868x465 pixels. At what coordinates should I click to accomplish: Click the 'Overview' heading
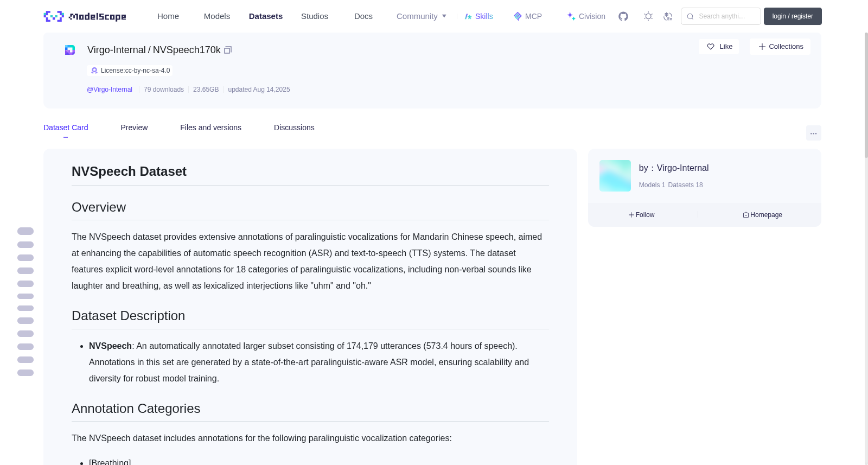(x=99, y=207)
